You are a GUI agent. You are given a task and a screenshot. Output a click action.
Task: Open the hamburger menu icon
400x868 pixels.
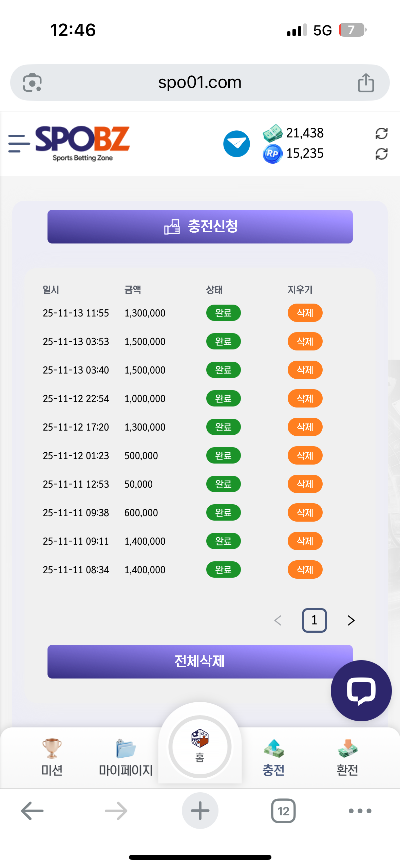[19, 143]
